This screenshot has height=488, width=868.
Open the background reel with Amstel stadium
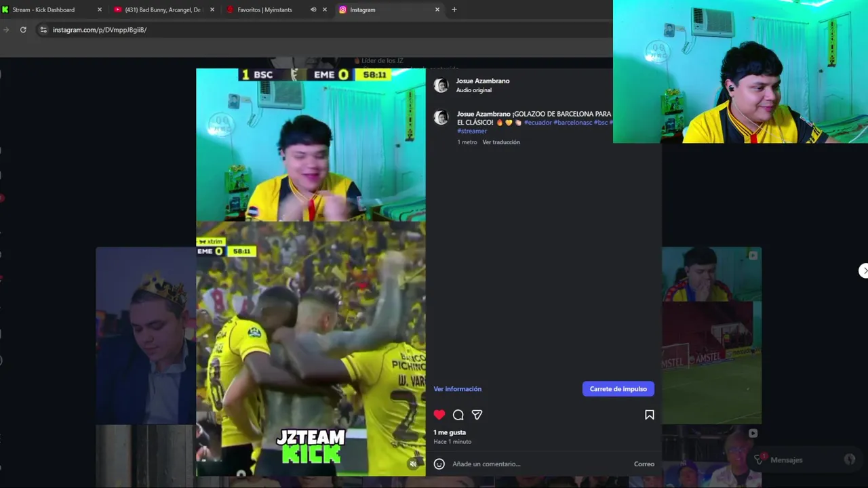pos(711,335)
